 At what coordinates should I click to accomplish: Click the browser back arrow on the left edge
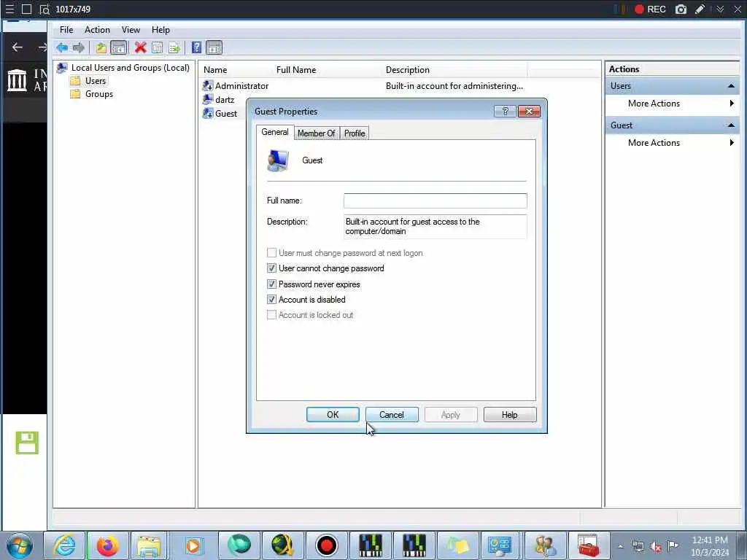18,47
